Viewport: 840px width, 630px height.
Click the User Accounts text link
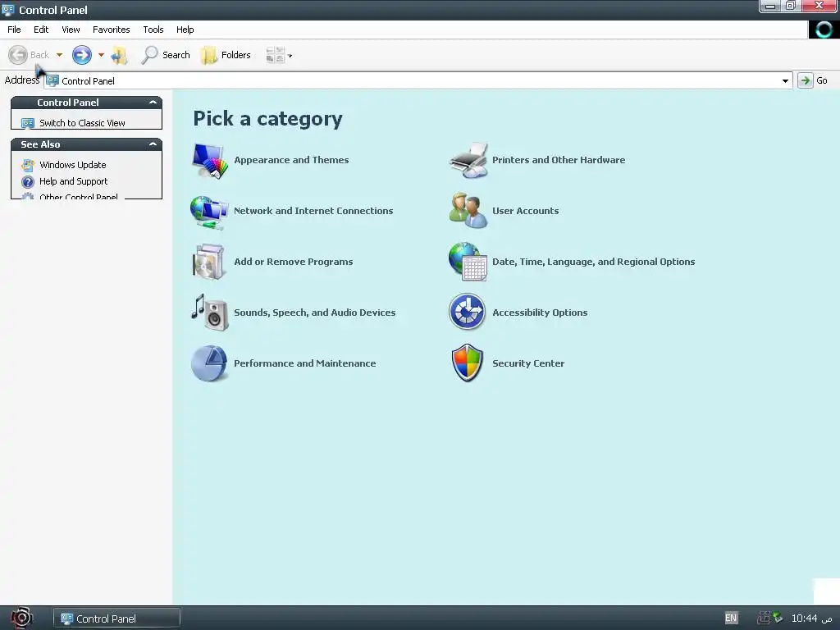point(525,211)
